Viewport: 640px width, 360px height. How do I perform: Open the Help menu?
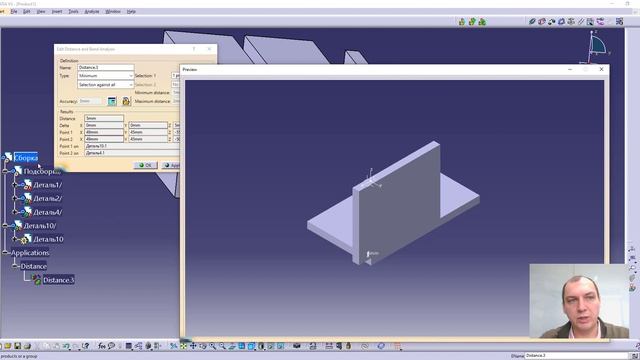[x=131, y=11]
